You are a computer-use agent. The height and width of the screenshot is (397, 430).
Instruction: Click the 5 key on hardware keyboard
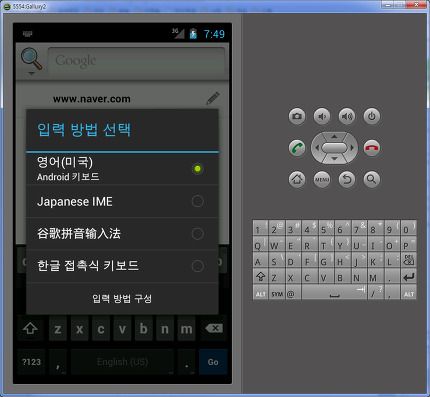pos(326,228)
